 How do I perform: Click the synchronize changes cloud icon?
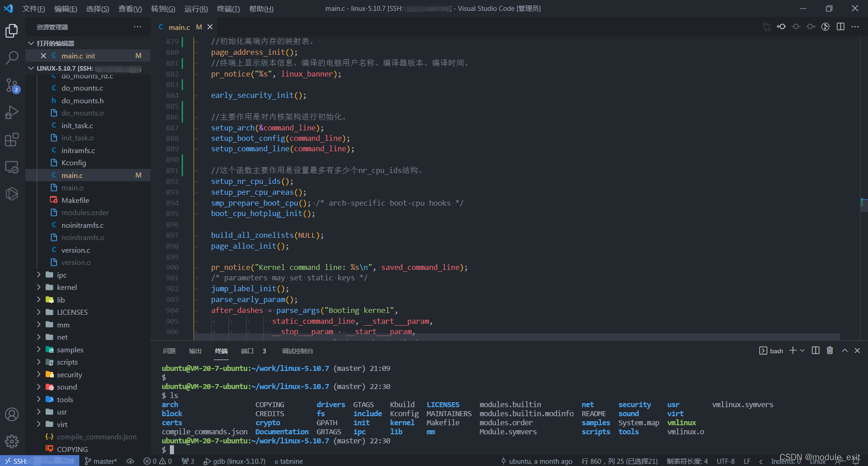click(130, 461)
